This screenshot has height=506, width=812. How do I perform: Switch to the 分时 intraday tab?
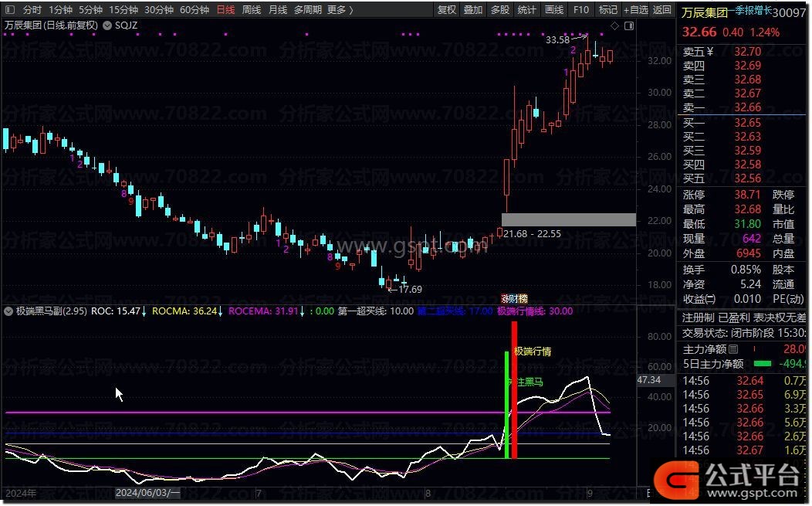click(32, 10)
